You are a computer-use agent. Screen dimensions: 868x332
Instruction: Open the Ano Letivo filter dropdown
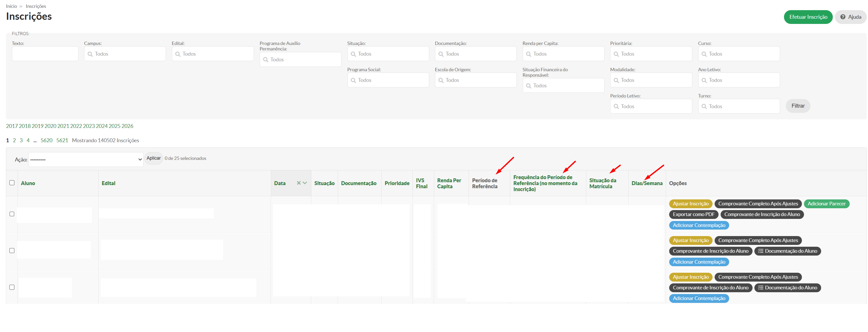pyautogui.click(x=739, y=80)
